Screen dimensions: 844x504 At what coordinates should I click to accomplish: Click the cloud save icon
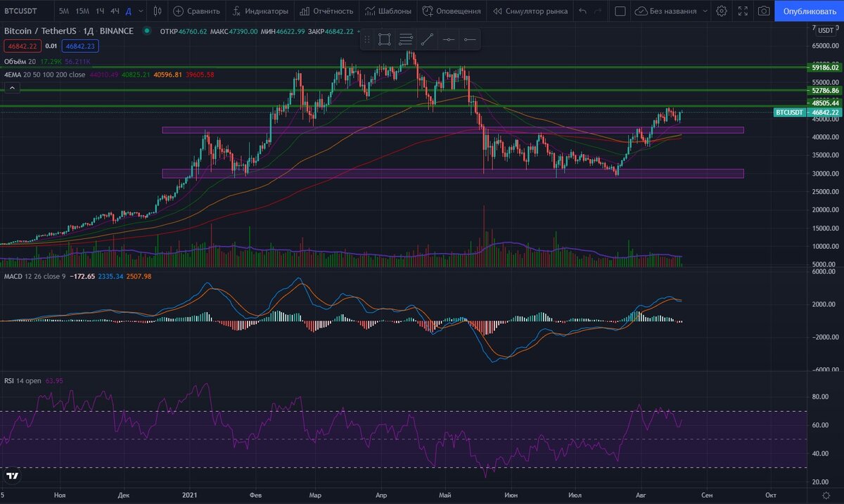tap(641, 11)
